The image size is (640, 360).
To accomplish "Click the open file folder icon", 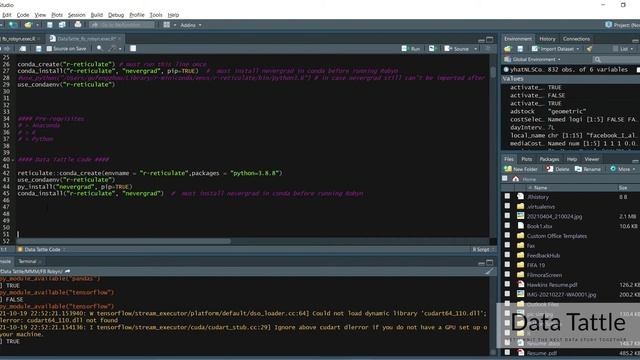I will tap(28, 25).
